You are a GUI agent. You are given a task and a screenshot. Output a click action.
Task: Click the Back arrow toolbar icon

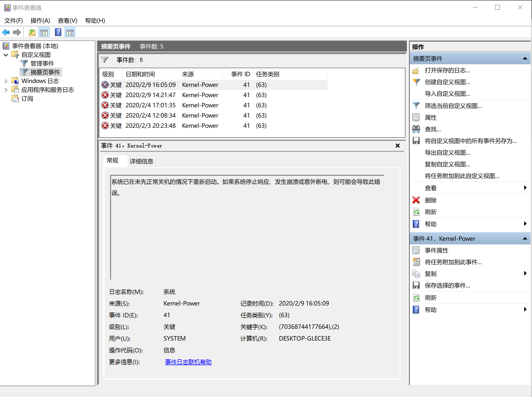6,32
